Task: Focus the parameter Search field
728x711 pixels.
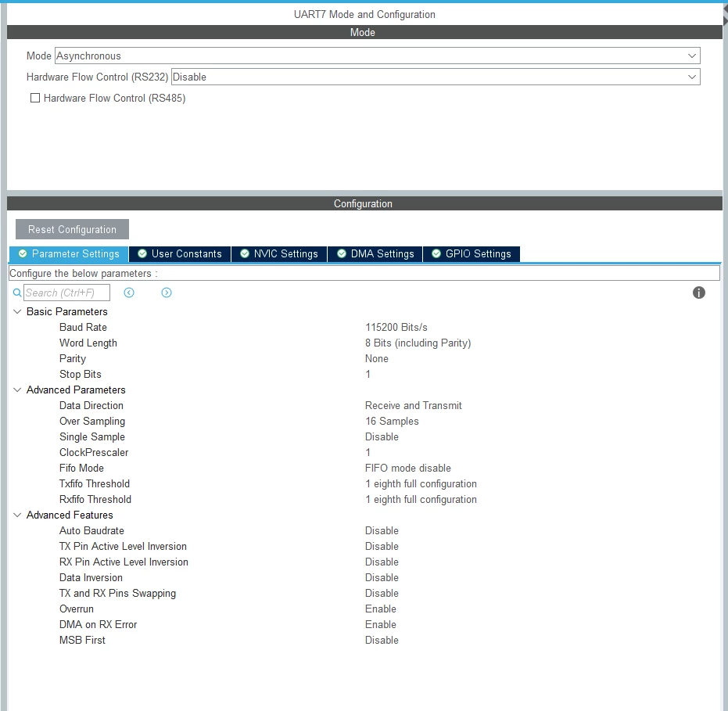Action: click(67, 293)
